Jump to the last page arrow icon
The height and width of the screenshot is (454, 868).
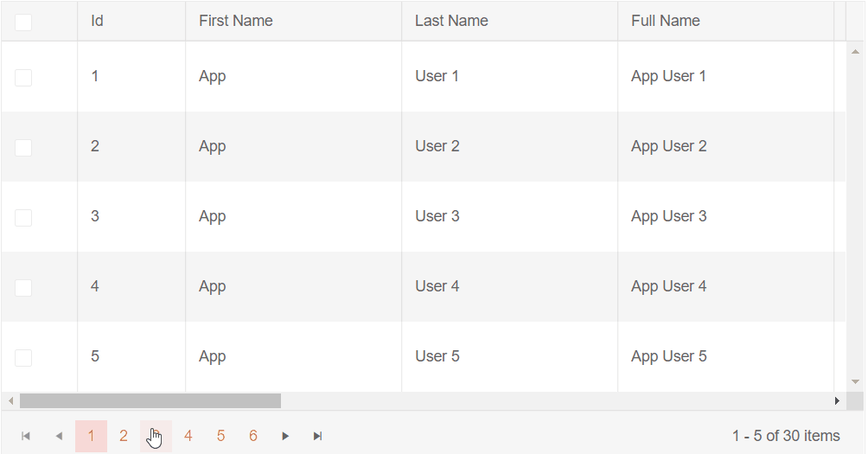pos(318,437)
